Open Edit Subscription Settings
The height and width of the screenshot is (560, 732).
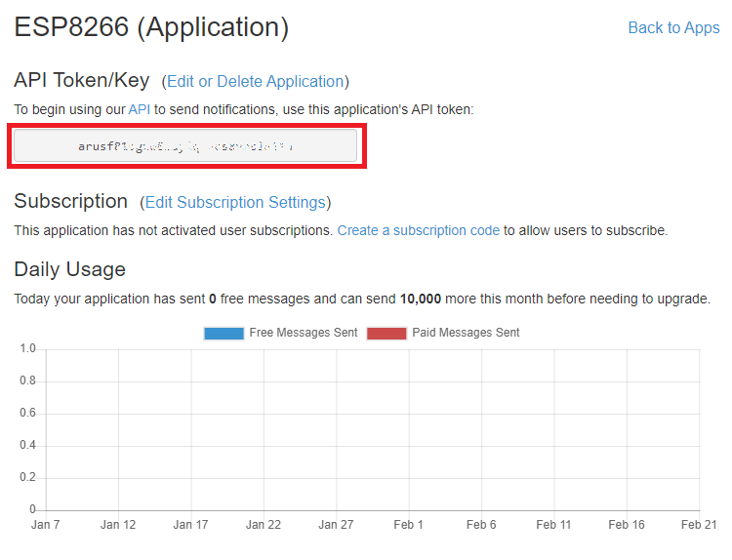235,202
